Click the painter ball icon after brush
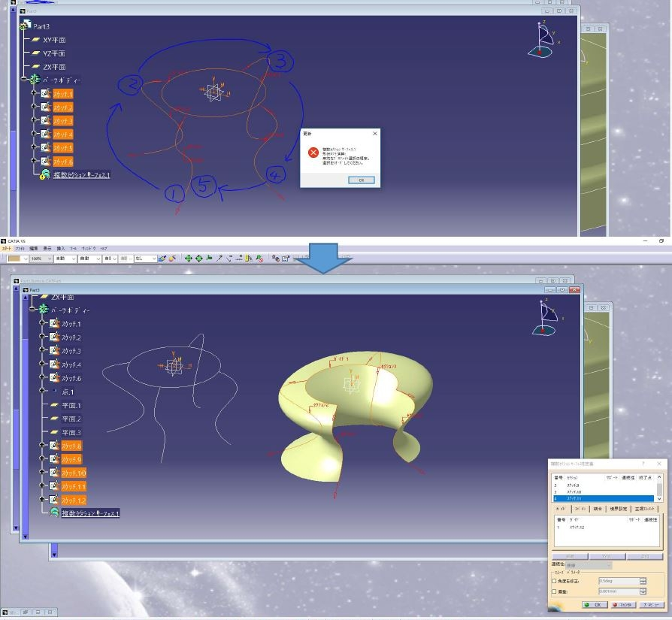Viewport: 672px width, 620px height. click(172, 259)
